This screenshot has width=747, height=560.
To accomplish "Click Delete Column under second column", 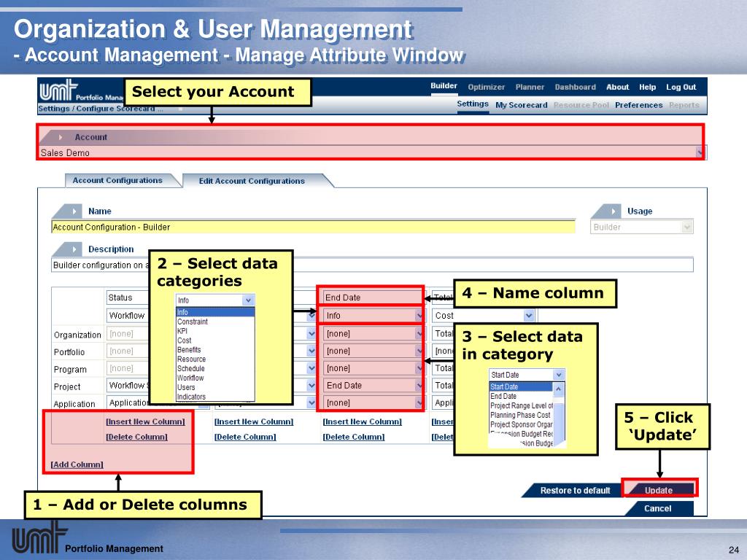I will 245,437.
